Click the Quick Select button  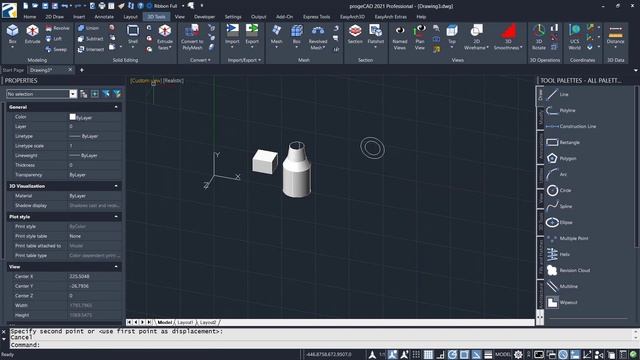pos(117,94)
